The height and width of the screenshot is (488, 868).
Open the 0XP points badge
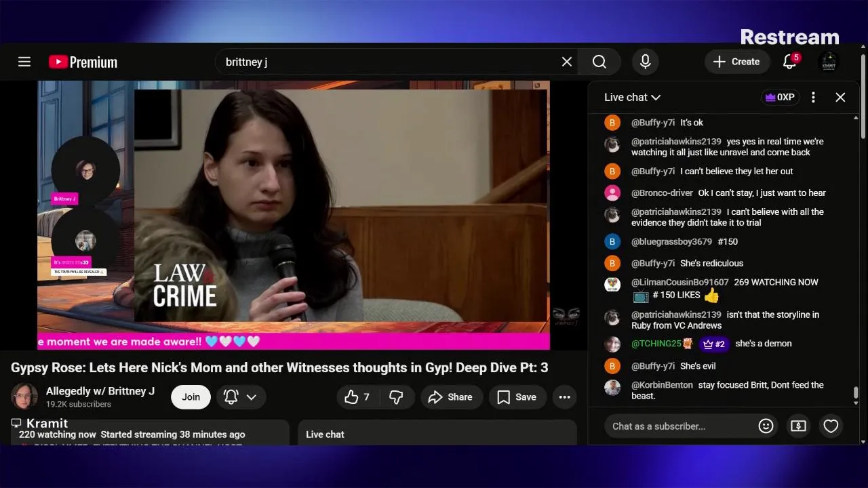(780, 97)
